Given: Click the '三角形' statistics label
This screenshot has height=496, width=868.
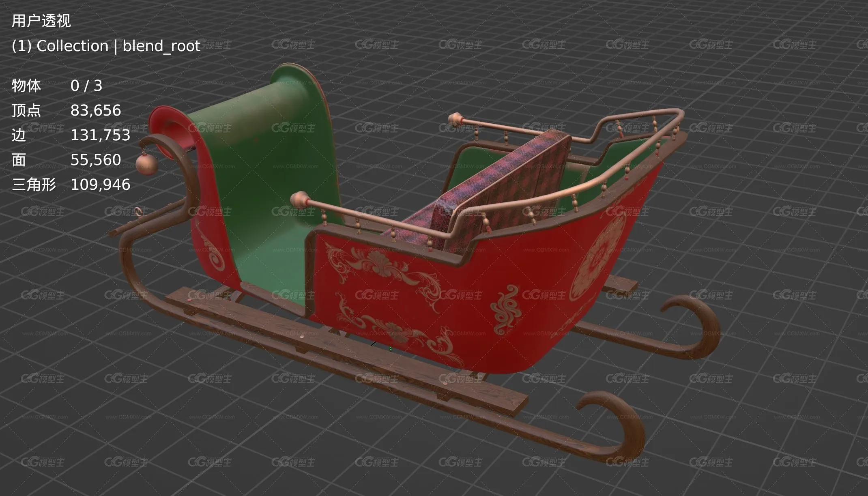Looking at the screenshot, I should 34,185.
